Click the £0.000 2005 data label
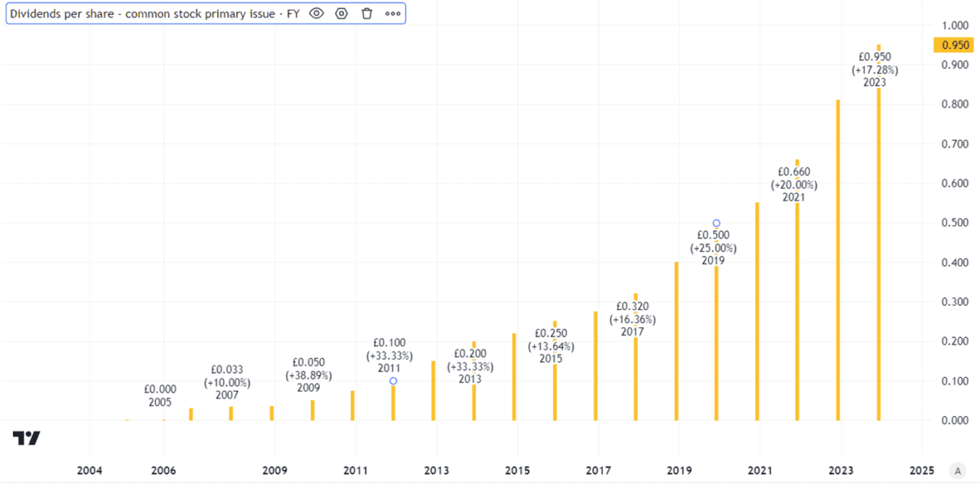Screen dimensions: 980x488 tap(160, 396)
